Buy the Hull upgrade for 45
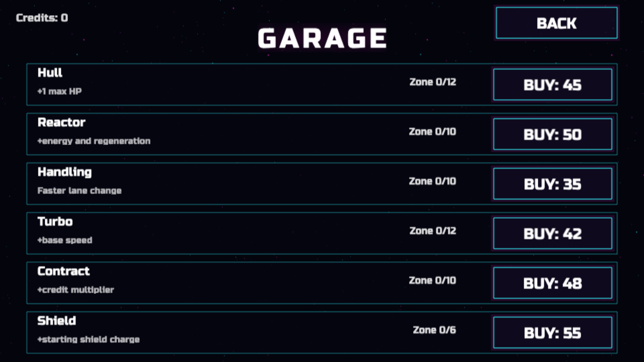644x362 pixels. tap(552, 85)
